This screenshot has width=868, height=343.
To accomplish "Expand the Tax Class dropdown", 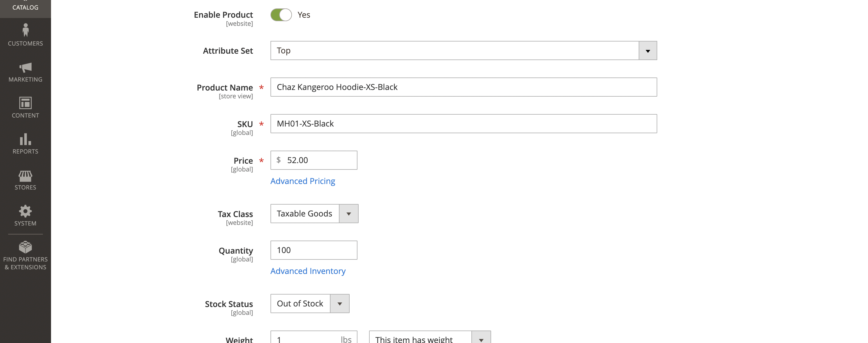I will (349, 214).
